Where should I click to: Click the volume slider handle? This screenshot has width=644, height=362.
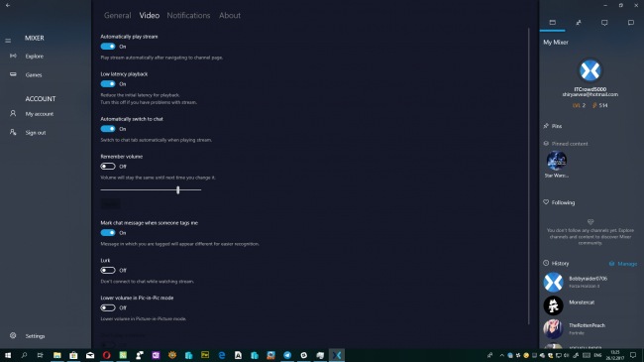pos(177,190)
